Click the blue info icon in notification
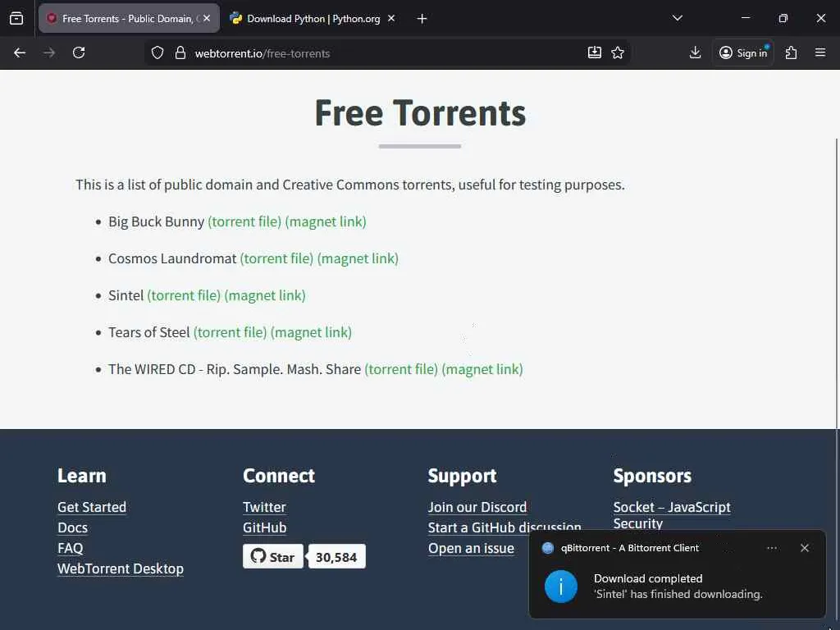Viewport: 840px width, 630px height. [x=561, y=587]
